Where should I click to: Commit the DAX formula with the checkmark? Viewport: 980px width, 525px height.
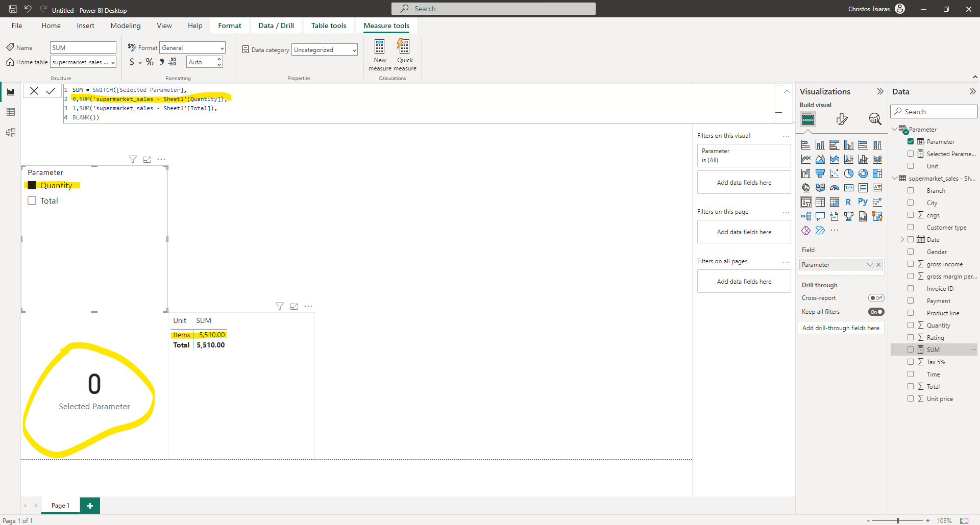click(x=51, y=90)
